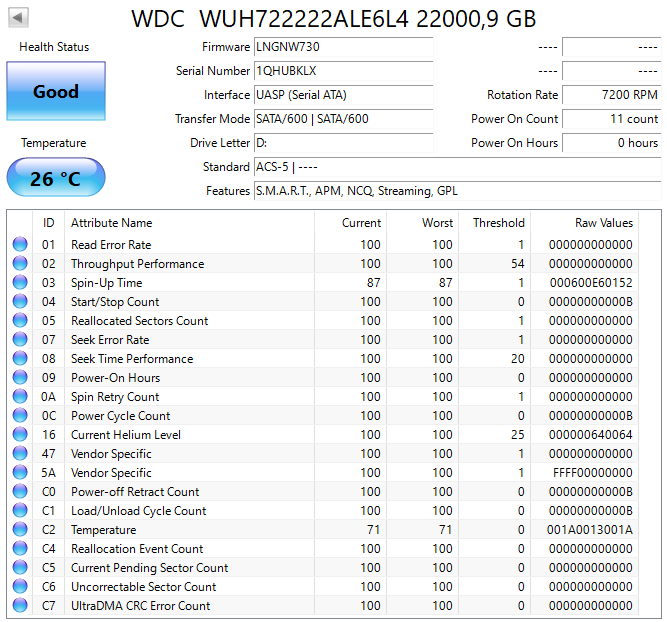Click the status orb for Uncorrectable Sector Count
The width and height of the screenshot is (667, 622).
(20, 586)
